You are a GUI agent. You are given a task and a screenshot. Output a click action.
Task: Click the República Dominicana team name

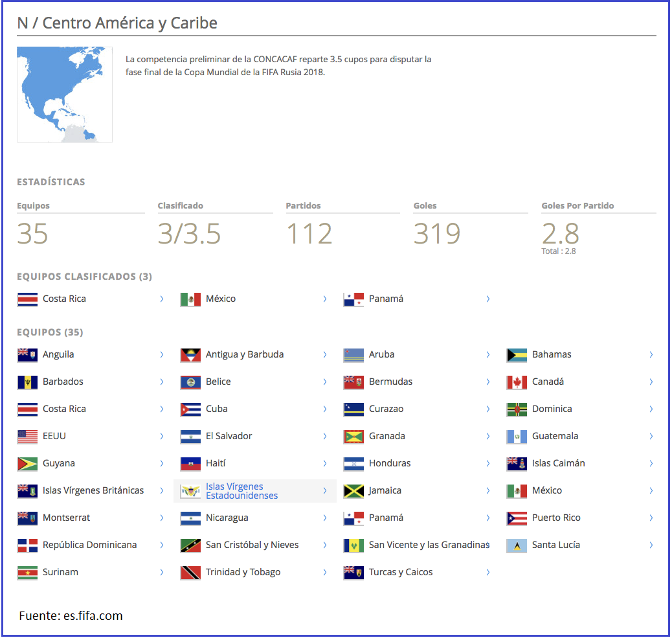tap(89, 545)
